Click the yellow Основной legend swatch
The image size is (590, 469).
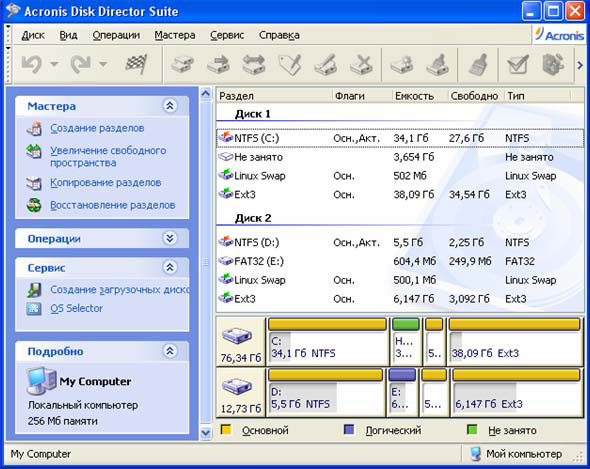(x=226, y=429)
